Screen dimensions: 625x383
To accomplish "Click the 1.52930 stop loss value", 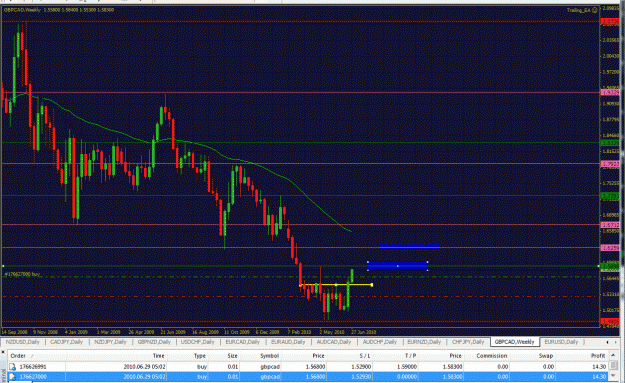I will (361, 377).
